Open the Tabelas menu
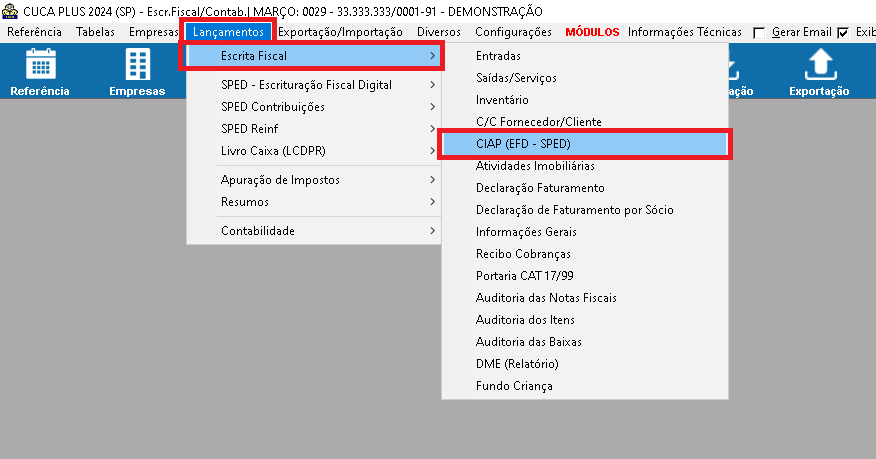The width and height of the screenshot is (876, 459). tap(96, 32)
